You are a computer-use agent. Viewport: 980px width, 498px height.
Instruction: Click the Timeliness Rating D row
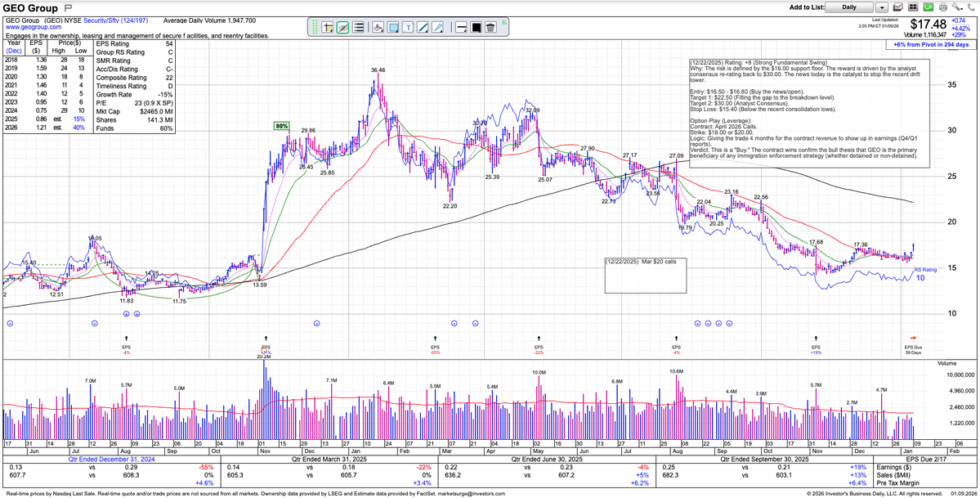[135, 87]
